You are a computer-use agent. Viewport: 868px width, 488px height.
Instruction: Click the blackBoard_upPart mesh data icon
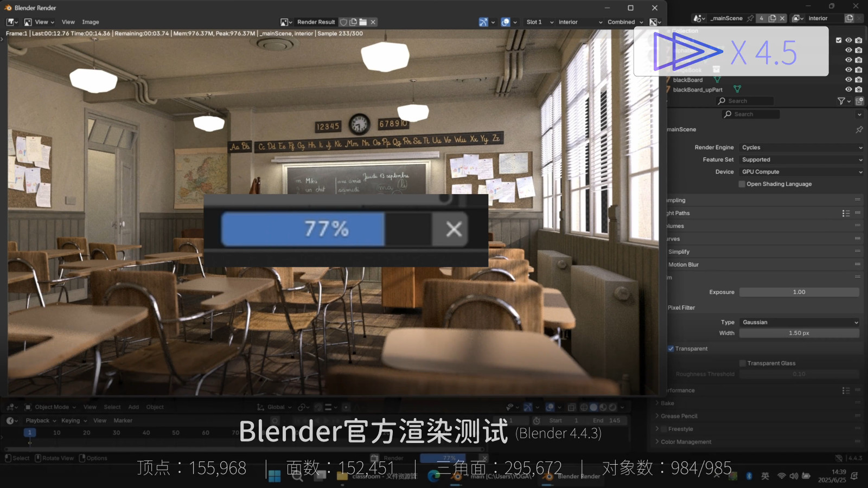pos(737,89)
